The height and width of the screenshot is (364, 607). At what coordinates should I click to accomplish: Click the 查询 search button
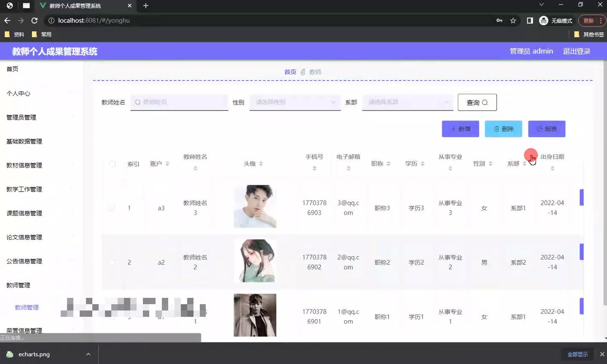[477, 102]
